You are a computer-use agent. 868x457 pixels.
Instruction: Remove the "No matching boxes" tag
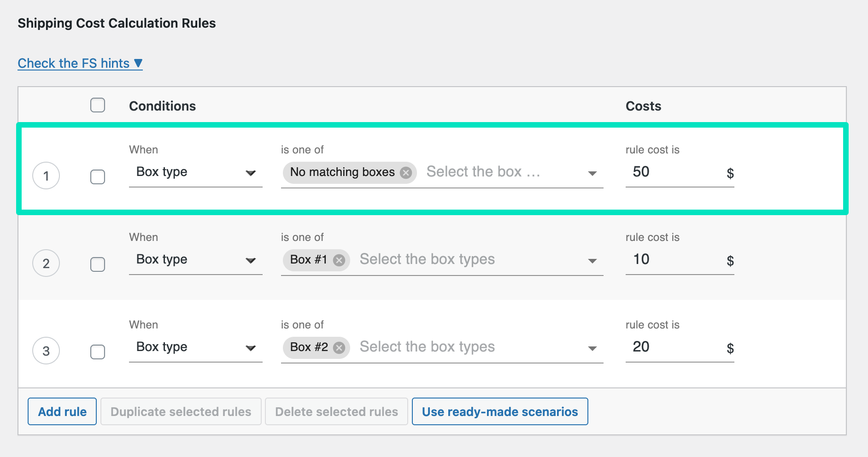coord(406,172)
